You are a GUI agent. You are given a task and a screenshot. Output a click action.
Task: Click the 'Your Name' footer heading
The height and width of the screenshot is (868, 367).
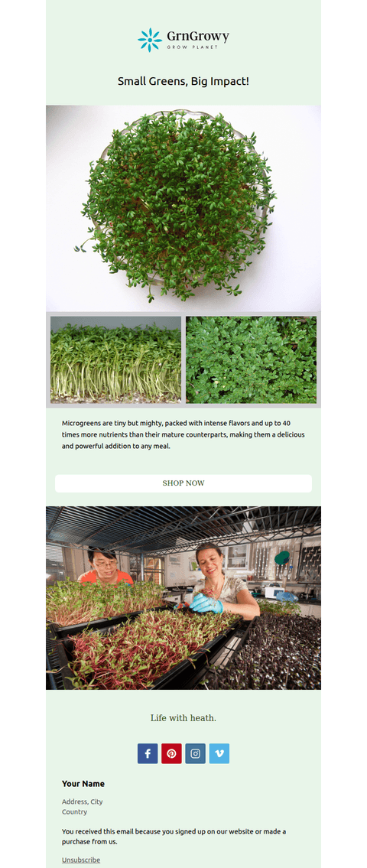83,784
